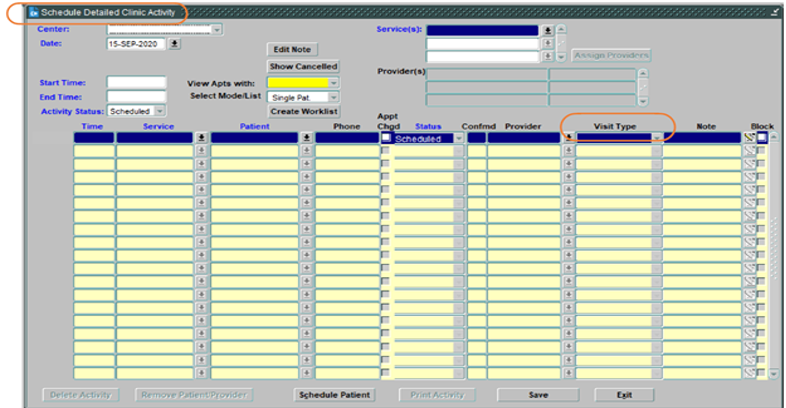Toggle the Block checkbox in first row

click(x=762, y=138)
